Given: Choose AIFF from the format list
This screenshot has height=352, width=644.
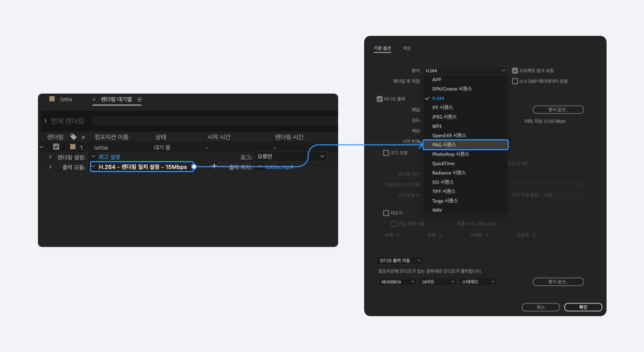Looking at the screenshot, I should click(465, 80).
